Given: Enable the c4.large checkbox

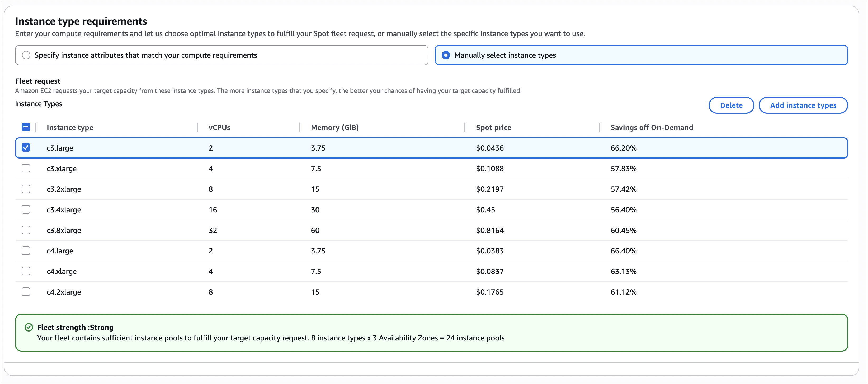Looking at the screenshot, I should pyautogui.click(x=26, y=250).
